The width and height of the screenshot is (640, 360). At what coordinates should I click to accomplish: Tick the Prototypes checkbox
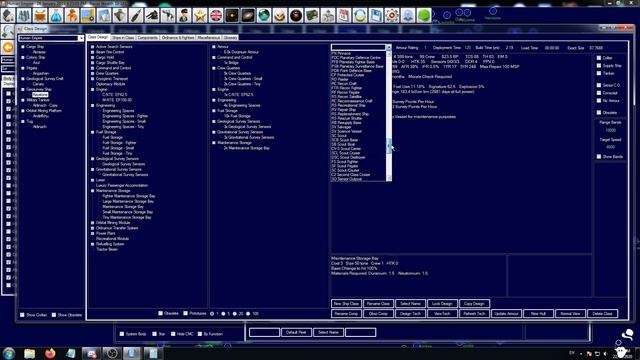tap(186, 313)
